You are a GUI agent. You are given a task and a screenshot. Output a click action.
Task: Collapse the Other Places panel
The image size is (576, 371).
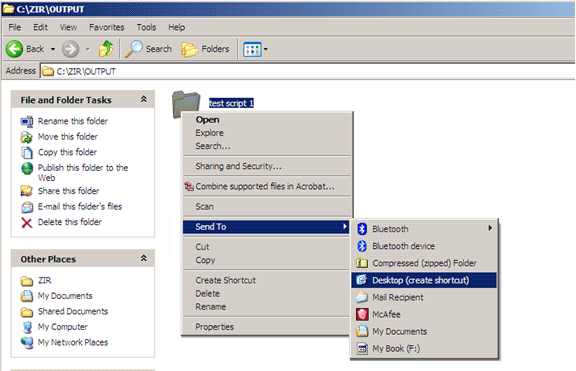144,259
